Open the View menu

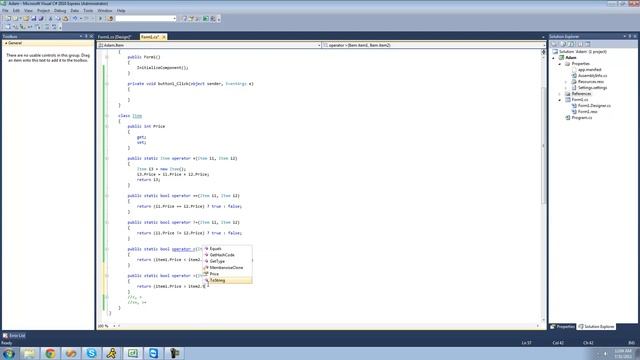point(28,11)
